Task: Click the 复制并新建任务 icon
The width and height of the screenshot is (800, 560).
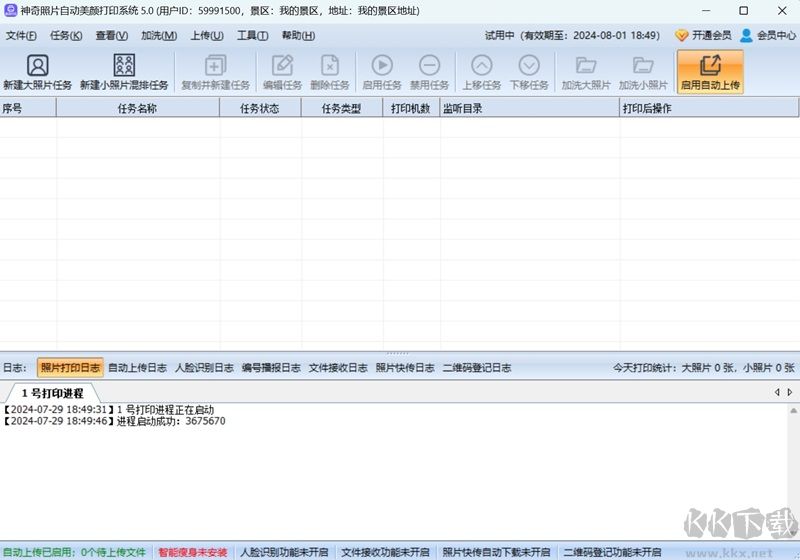Action: [215, 66]
